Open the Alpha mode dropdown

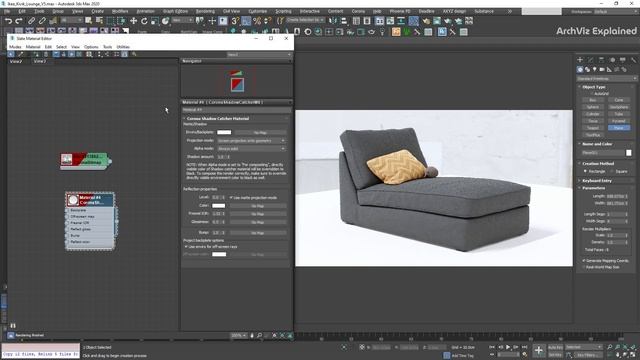pos(251,149)
